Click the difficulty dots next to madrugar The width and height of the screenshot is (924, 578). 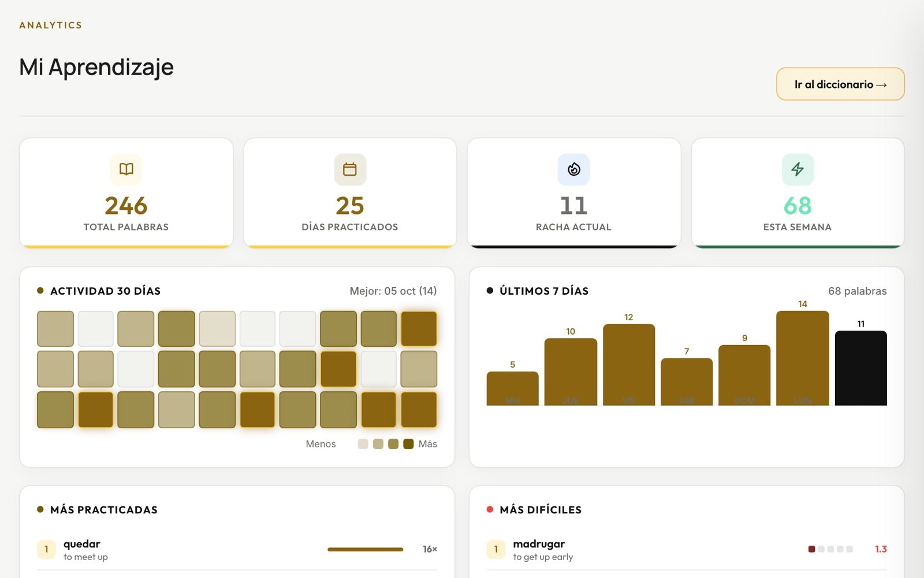tap(830, 549)
